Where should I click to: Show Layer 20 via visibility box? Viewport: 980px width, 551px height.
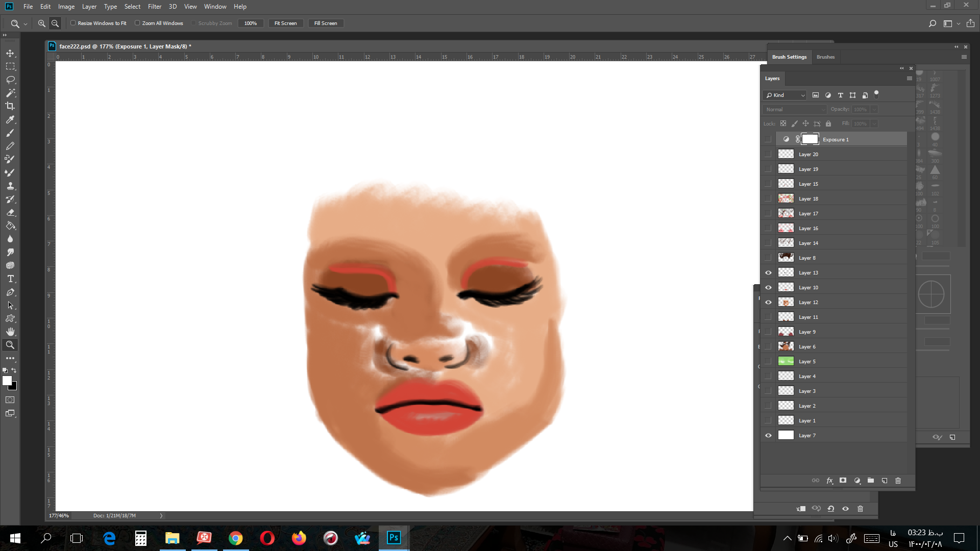pyautogui.click(x=768, y=155)
